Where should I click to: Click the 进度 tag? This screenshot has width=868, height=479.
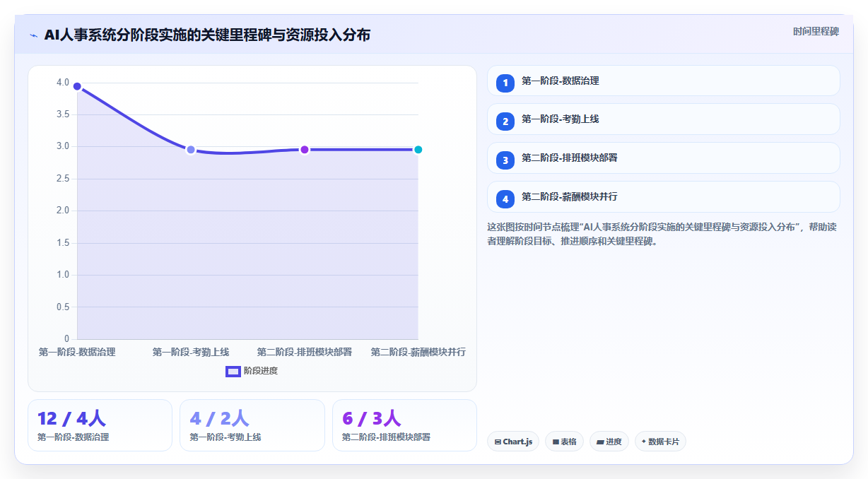point(609,442)
